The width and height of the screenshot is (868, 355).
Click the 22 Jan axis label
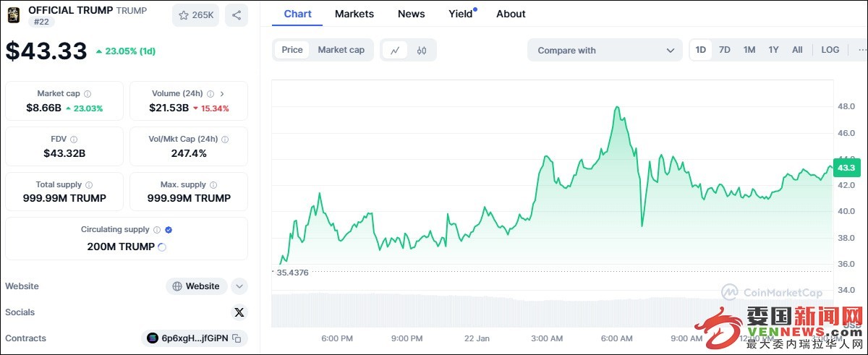(x=477, y=338)
